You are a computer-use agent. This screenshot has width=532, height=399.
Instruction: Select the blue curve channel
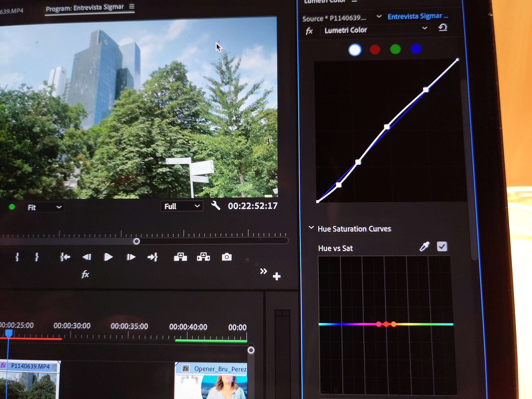pyautogui.click(x=416, y=49)
